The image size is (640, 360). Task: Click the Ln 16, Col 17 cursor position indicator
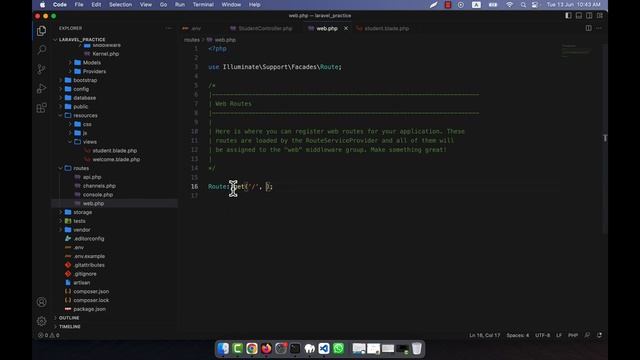click(484, 335)
